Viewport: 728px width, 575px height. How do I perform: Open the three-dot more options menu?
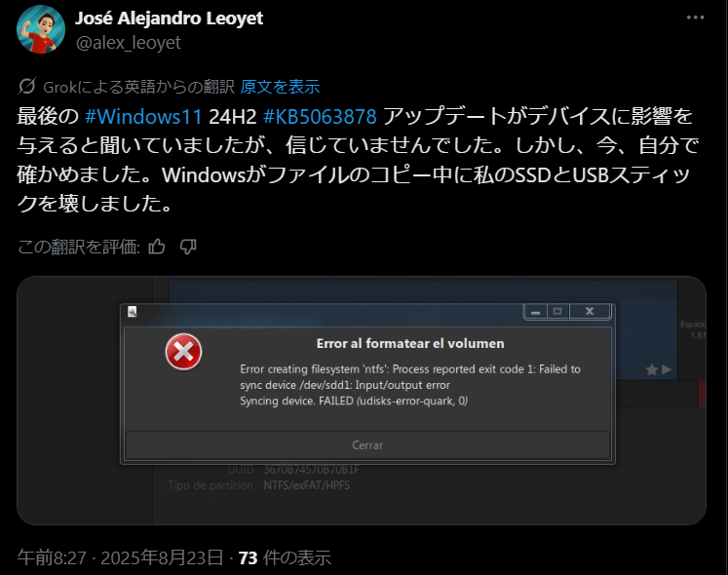pyautogui.click(x=695, y=18)
